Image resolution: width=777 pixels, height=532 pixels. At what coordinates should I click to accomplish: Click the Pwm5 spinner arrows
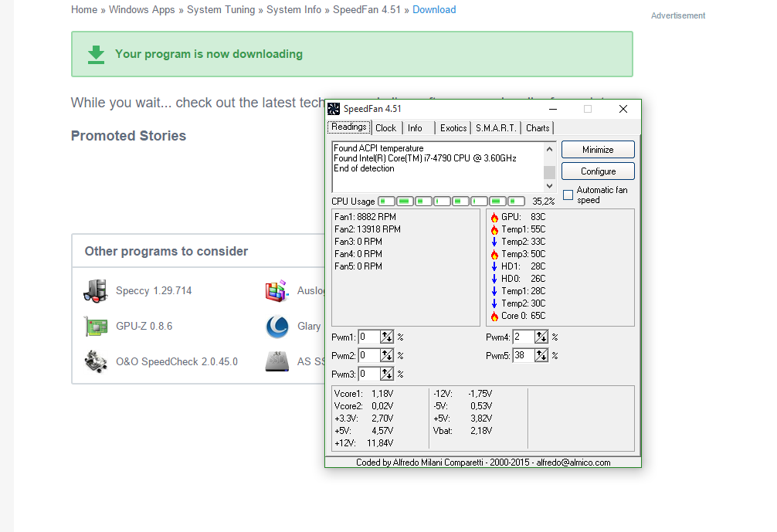pos(541,356)
